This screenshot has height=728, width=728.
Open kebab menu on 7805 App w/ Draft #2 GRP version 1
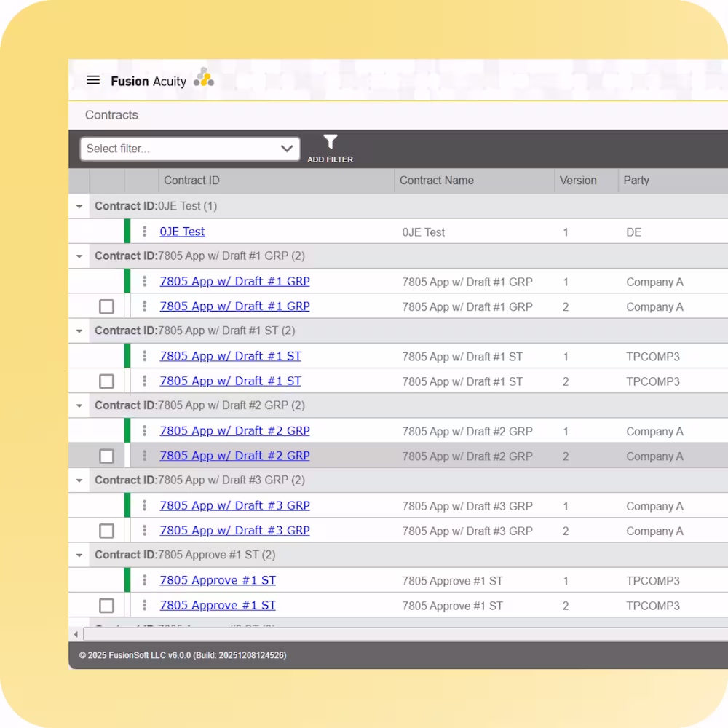pos(143,431)
